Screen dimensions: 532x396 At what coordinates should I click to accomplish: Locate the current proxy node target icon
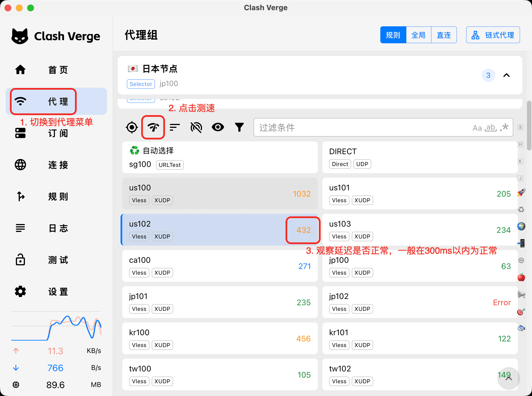(x=132, y=127)
